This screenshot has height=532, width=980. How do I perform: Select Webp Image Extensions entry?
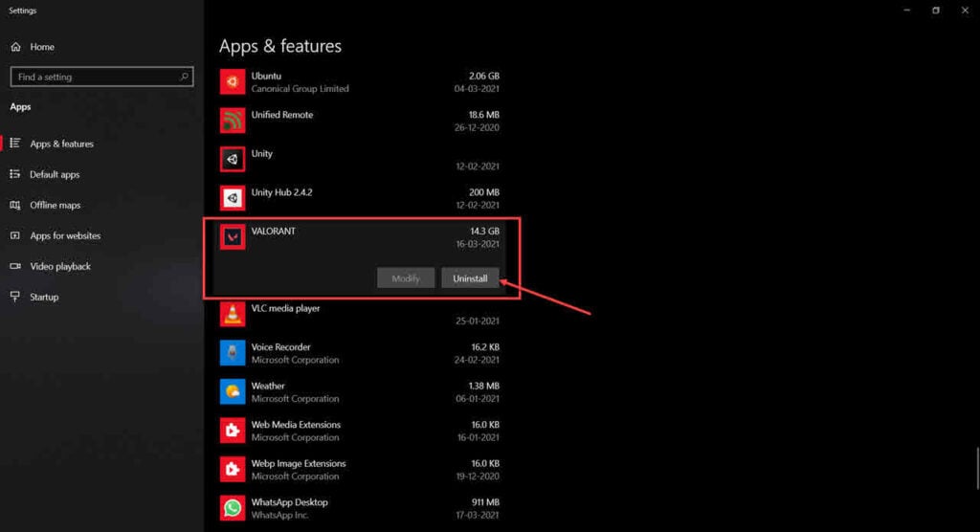click(x=299, y=463)
